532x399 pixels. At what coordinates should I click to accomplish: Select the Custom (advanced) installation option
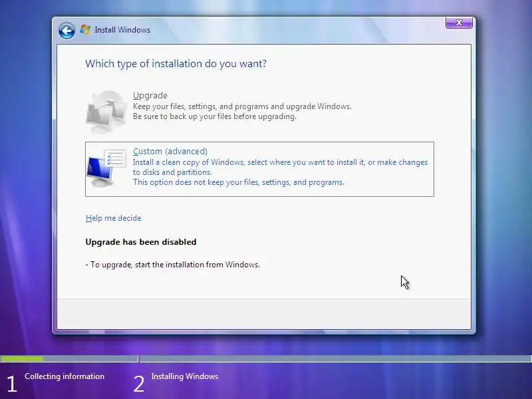click(259, 169)
